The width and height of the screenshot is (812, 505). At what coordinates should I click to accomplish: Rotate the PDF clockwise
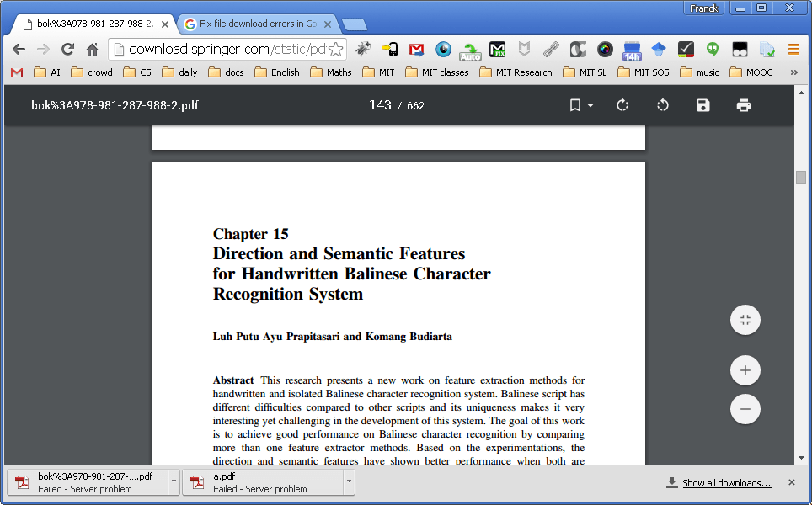[x=622, y=105]
